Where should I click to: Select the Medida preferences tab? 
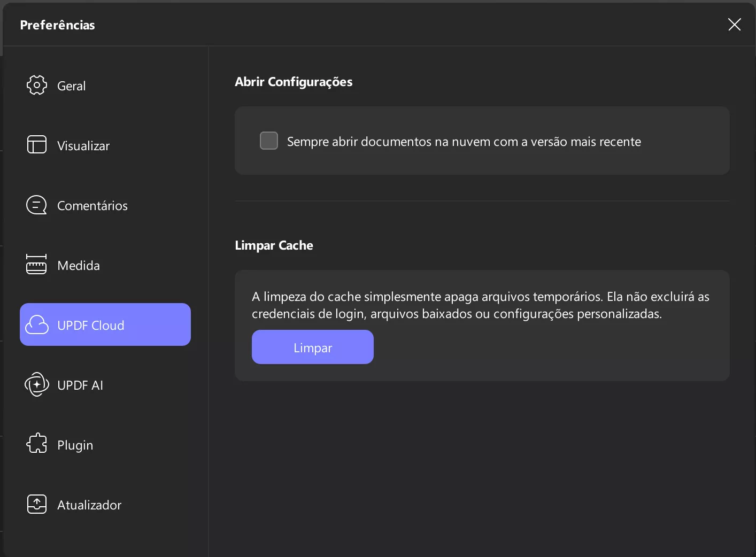point(105,265)
